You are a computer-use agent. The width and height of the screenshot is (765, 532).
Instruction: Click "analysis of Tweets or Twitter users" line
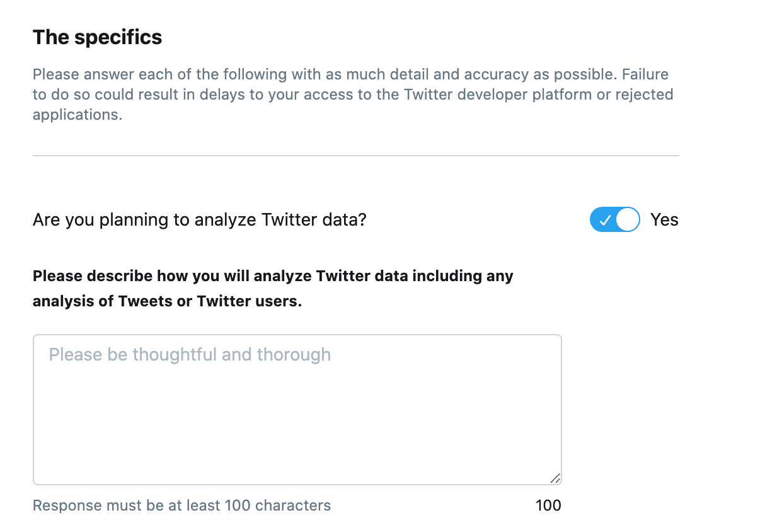click(167, 301)
